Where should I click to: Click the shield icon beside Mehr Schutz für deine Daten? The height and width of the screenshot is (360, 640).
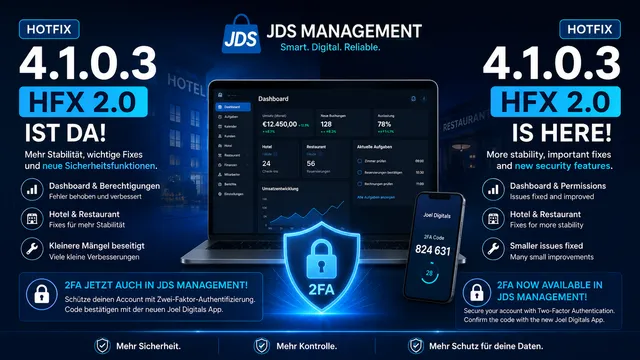point(416,346)
